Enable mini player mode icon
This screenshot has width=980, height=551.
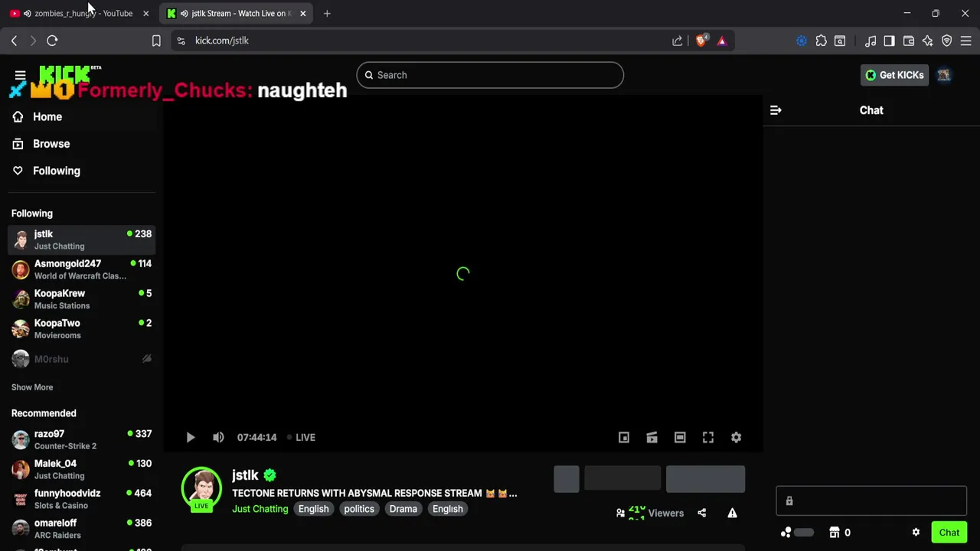pyautogui.click(x=624, y=437)
